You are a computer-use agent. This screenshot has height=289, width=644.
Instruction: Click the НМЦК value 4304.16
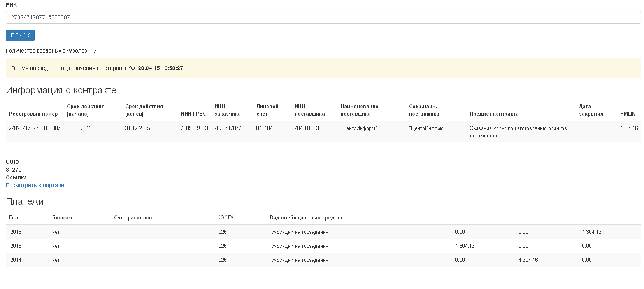click(629, 128)
